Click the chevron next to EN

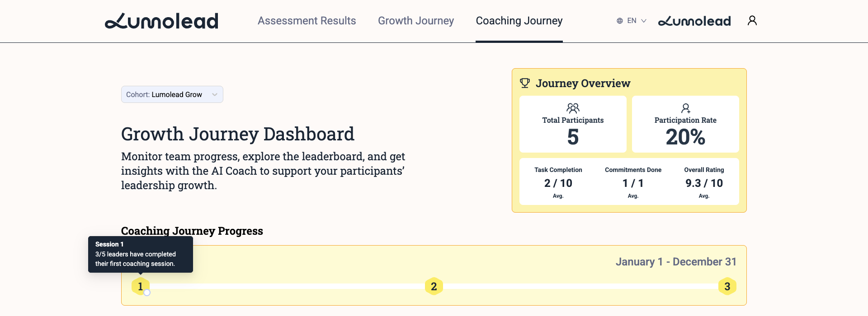coord(644,21)
